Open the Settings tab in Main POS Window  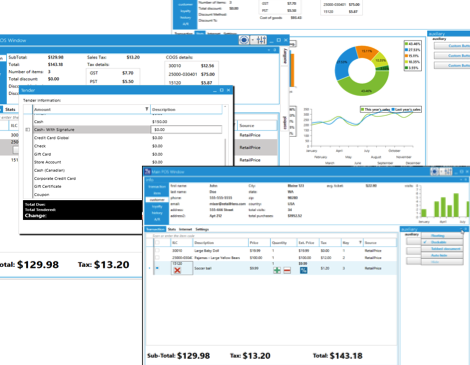[202, 229]
